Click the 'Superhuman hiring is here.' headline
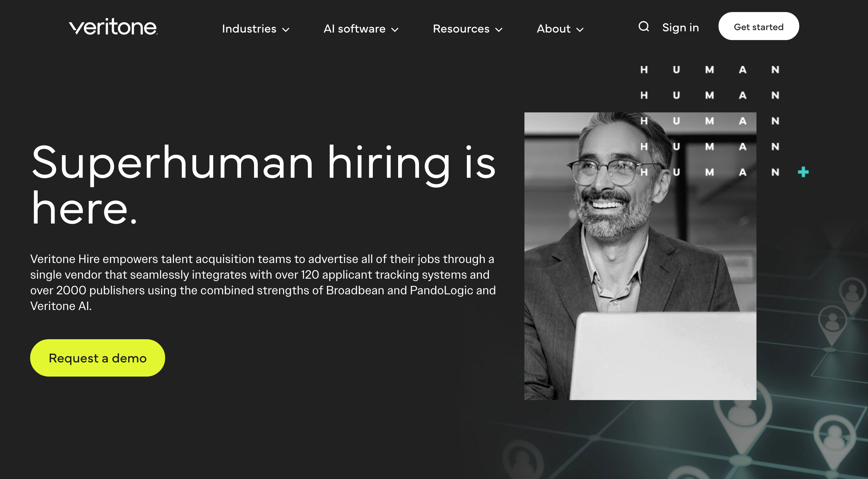This screenshot has height=479, width=868. tap(263, 184)
